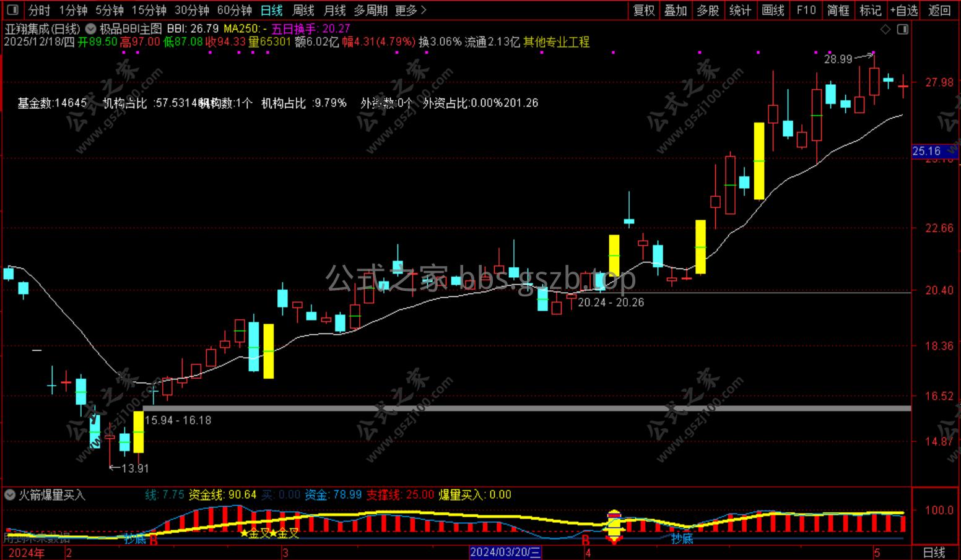961x560 pixels.
Task: Select the 2024年 year label on time axis
Action: (x=27, y=553)
